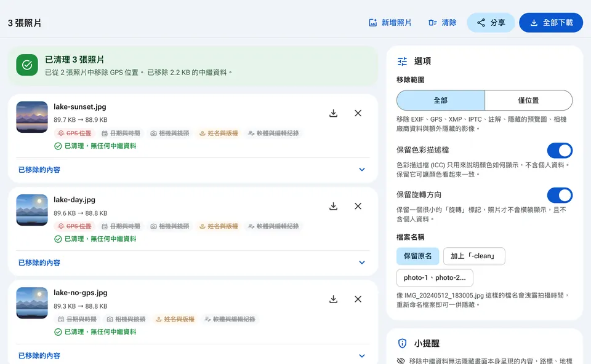
Task: Expand 已移除的內容 for lake-no-gps.jpg
Action: 193,356
